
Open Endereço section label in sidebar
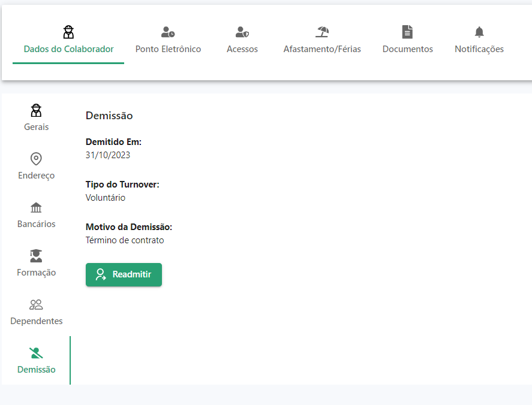pyautogui.click(x=37, y=176)
